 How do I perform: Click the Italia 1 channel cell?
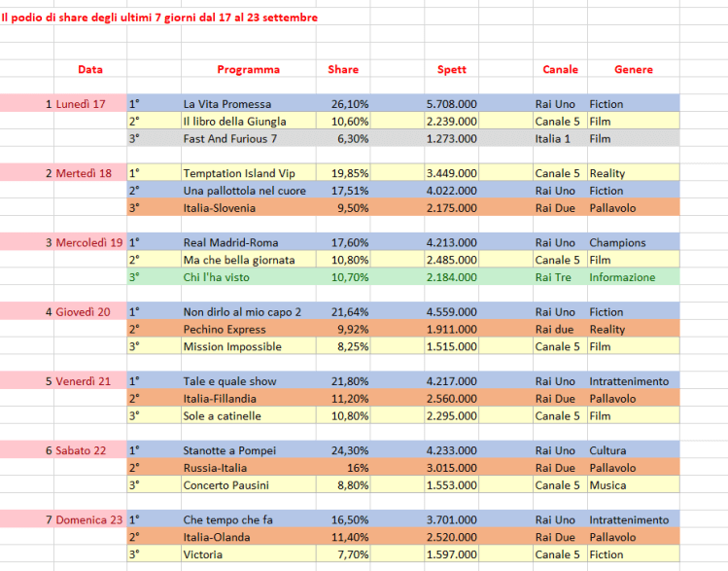click(x=553, y=138)
